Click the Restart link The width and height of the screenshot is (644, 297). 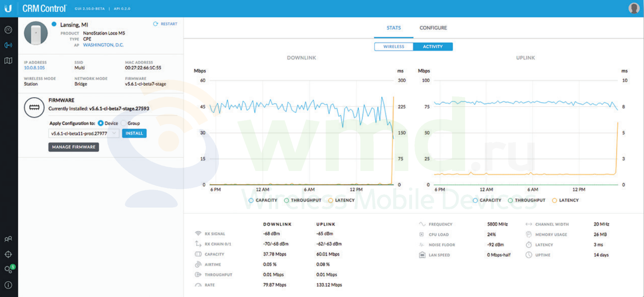pos(169,24)
